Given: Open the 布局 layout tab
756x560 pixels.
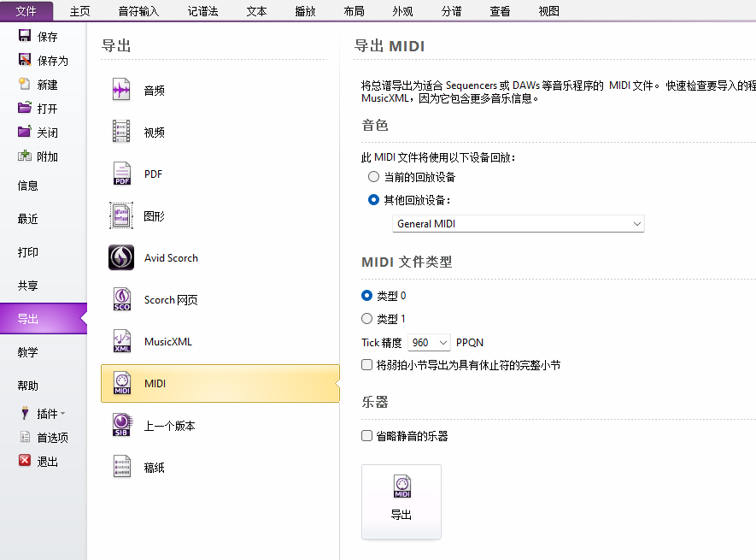Looking at the screenshot, I should tap(354, 11).
